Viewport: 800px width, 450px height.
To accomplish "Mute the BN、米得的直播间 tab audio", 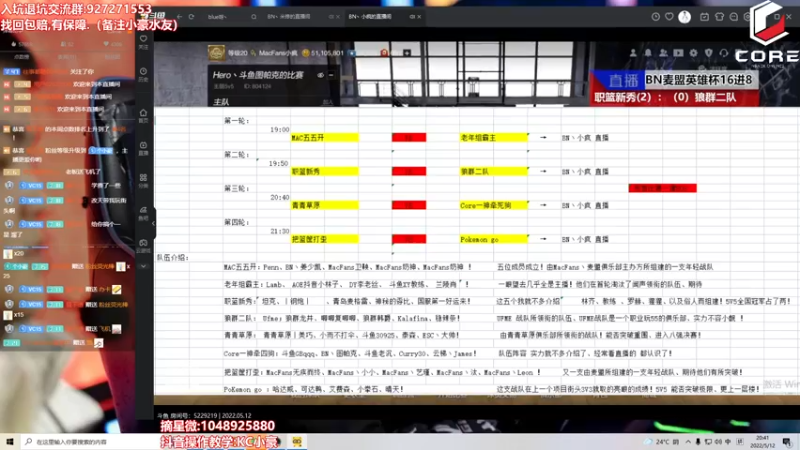I will [x=331, y=17].
